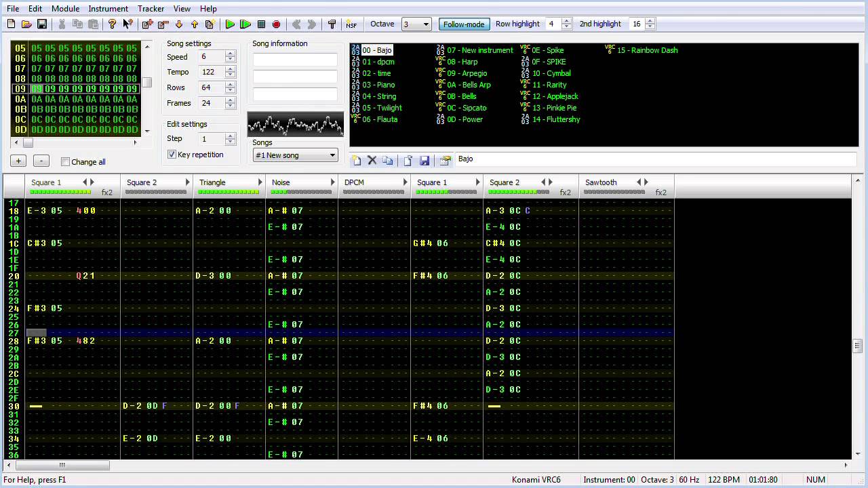Duplicate the current frame icon
868x488 pixels.
210,24
